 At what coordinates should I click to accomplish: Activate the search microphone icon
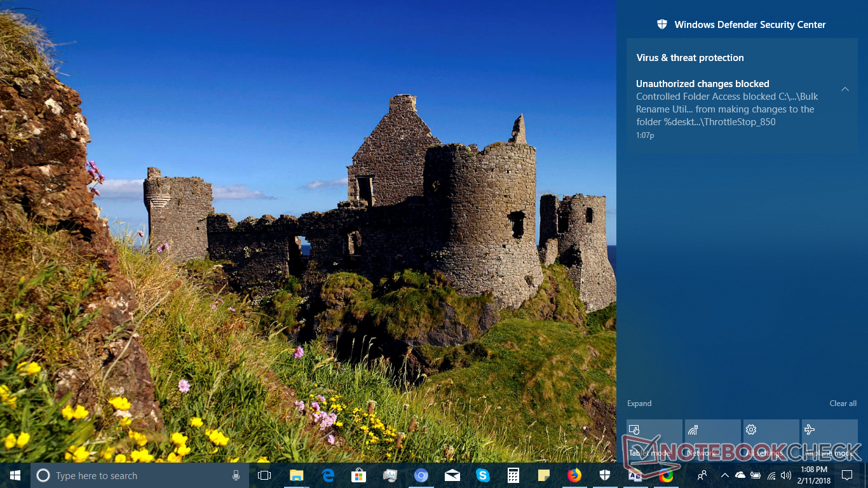(x=236, y=475)
